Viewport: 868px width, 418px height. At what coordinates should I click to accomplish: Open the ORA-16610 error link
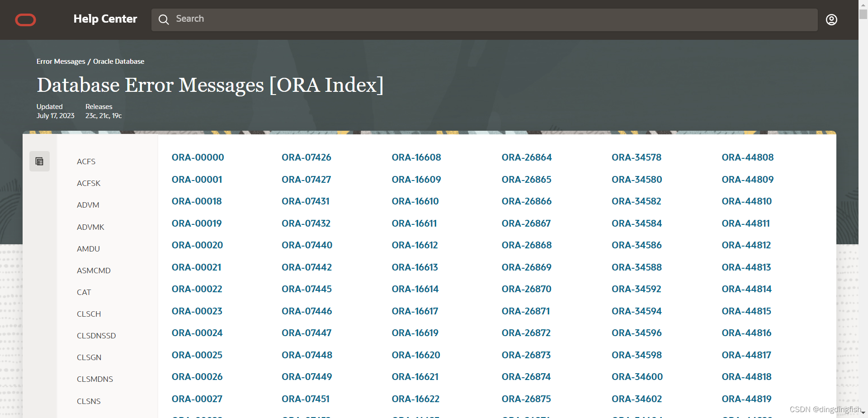[415, 201]
